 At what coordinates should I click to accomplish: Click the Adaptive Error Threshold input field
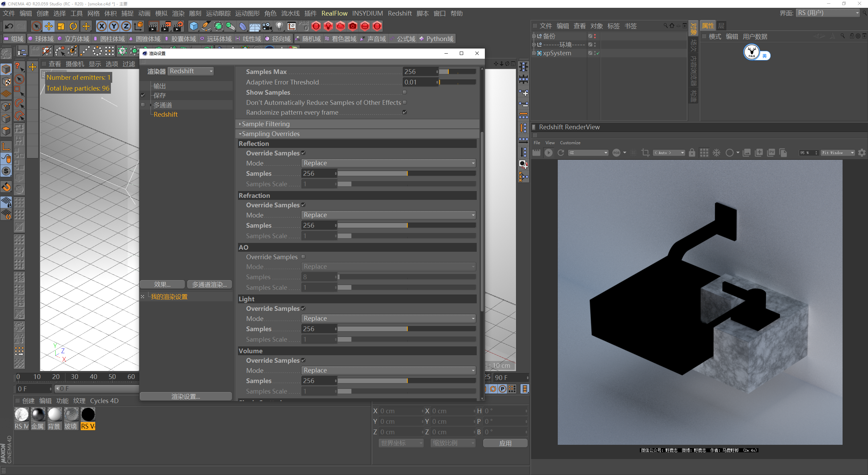point(420,82)
